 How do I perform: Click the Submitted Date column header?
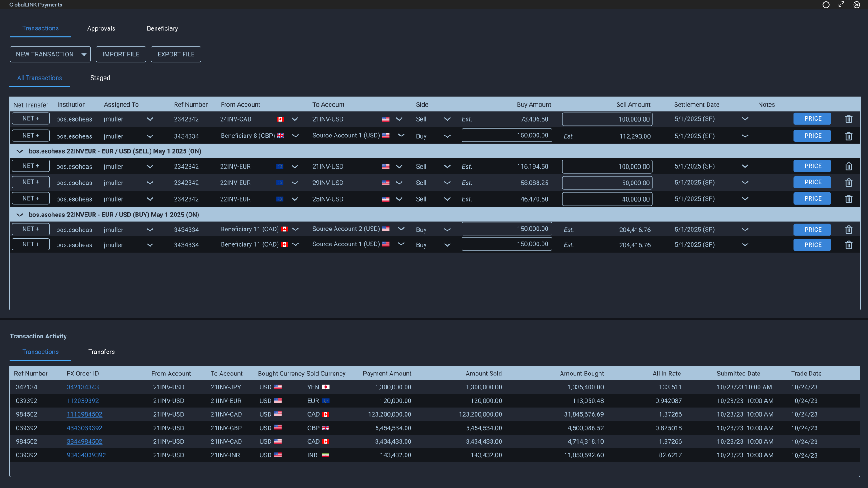(738, 374)
